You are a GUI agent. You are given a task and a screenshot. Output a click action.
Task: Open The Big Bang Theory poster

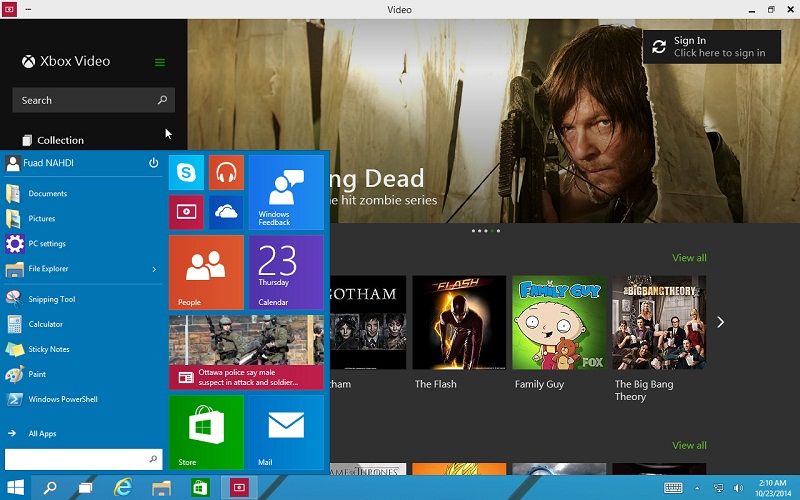(659, 322)
